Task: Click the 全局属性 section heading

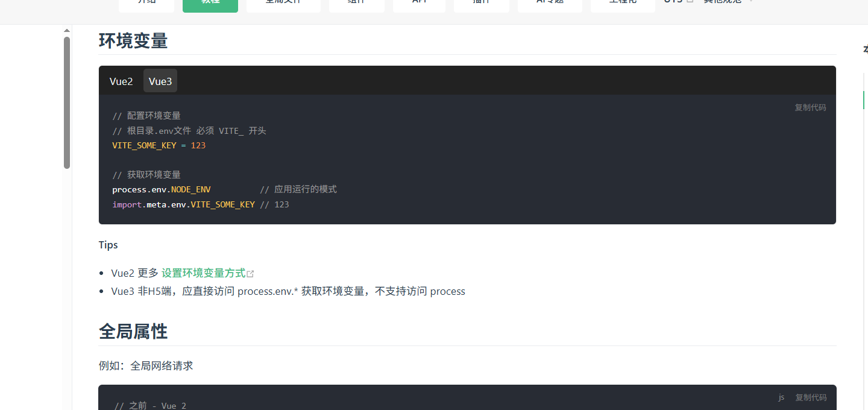Action: [x=133, y=332]
